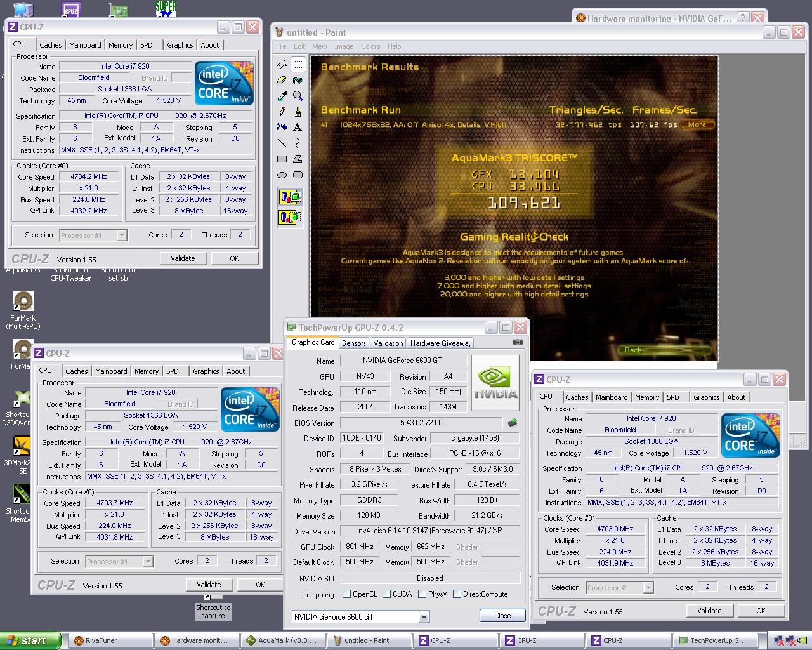
Task: Activate the Pick Color eyedropper tool
Action: tap(282, 96)
